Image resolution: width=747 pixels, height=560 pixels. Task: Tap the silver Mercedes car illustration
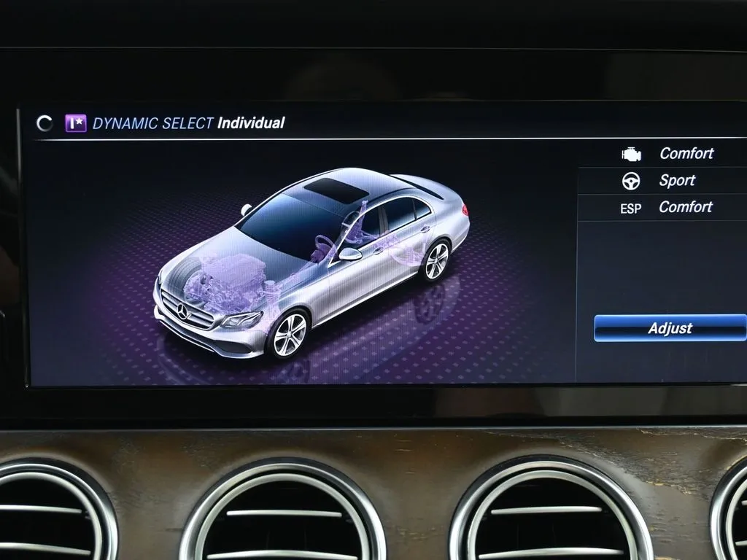click(311, 262)
